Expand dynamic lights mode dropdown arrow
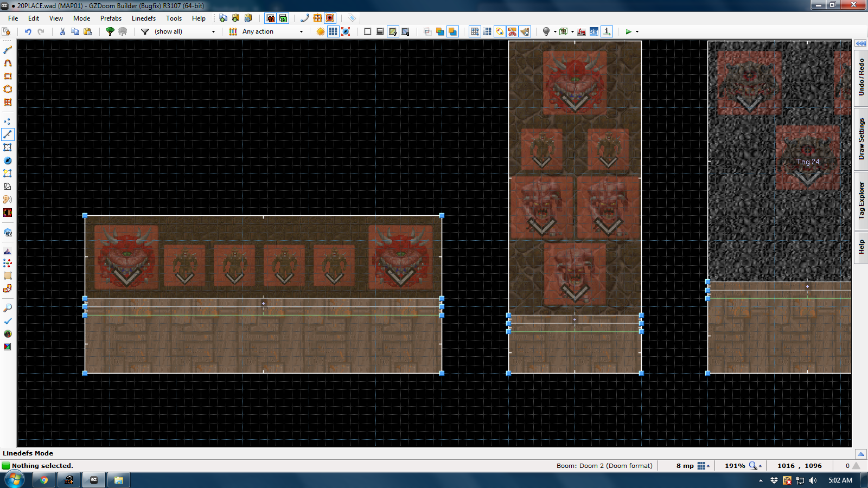Screen dimensions: 868x488 point(555,31)
